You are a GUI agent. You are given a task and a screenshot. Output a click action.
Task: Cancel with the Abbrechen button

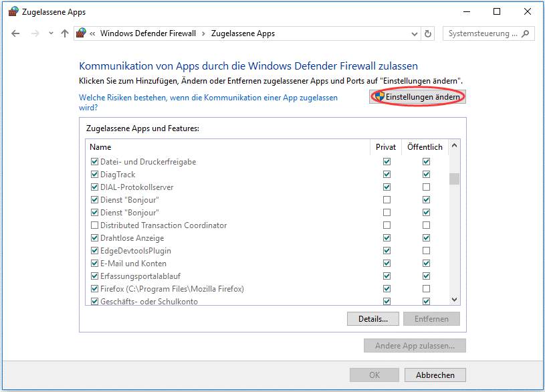coord(435,375)
